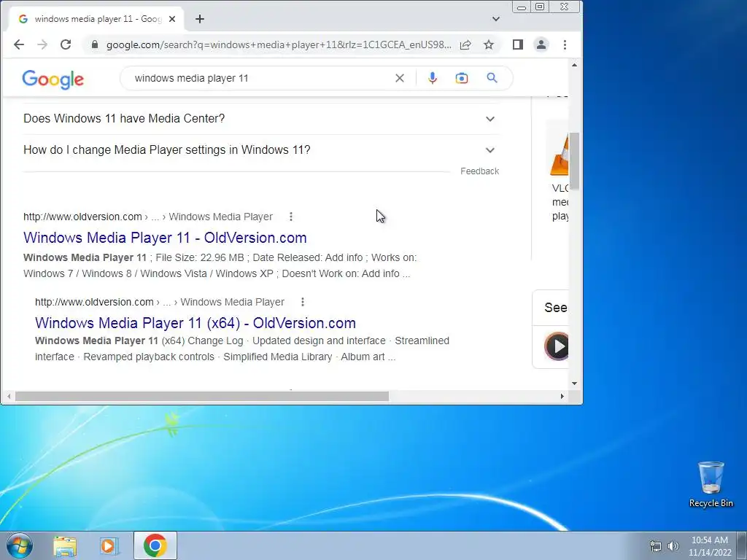The height and width of the screenshot is (560, 747).
Task: Click horizontal scrollbar right arrow
Action: point(562,396)
